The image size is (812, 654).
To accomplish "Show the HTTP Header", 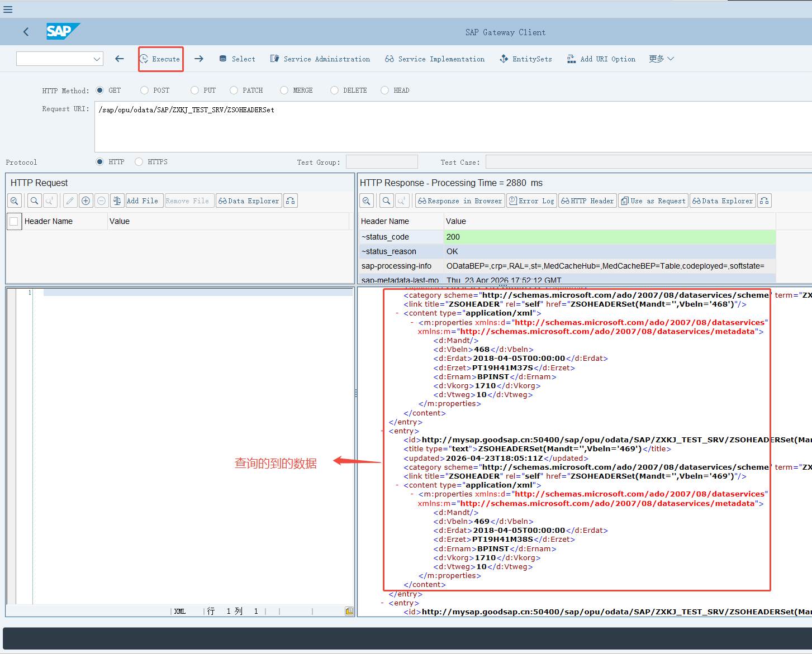I will tap(587, 201).
